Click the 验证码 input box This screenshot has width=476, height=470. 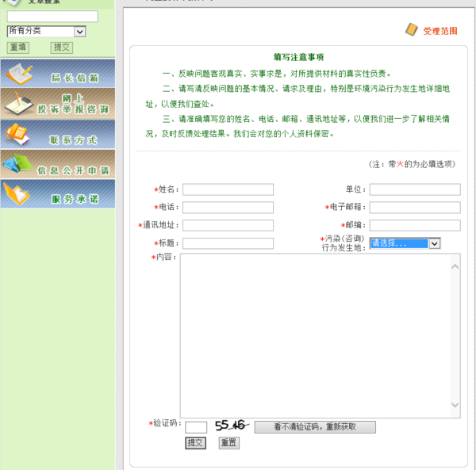pos(196,427)
